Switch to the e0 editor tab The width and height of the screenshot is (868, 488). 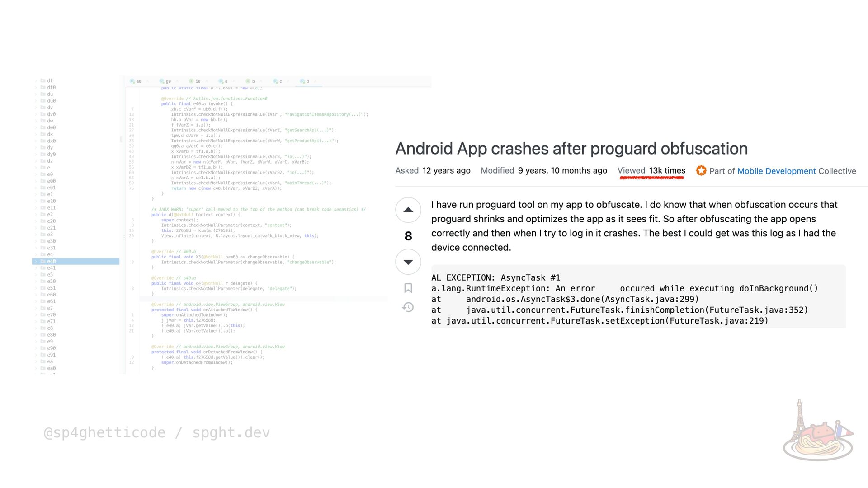[x=138, y=81]
